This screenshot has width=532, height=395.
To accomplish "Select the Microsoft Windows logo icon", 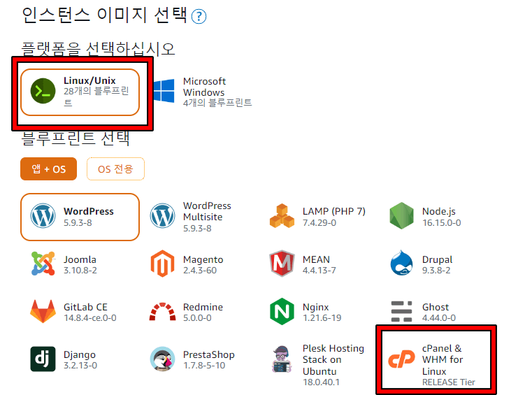I will click(x=164, y=91).
